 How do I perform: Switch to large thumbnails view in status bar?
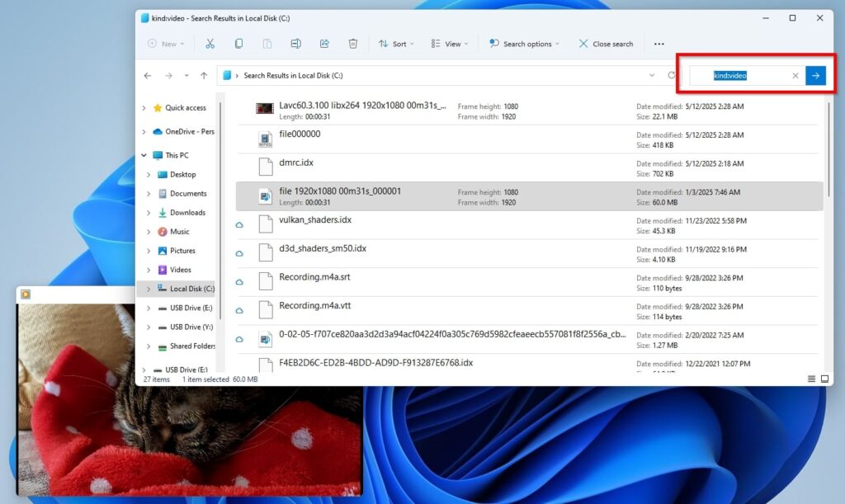click(824, 379)
